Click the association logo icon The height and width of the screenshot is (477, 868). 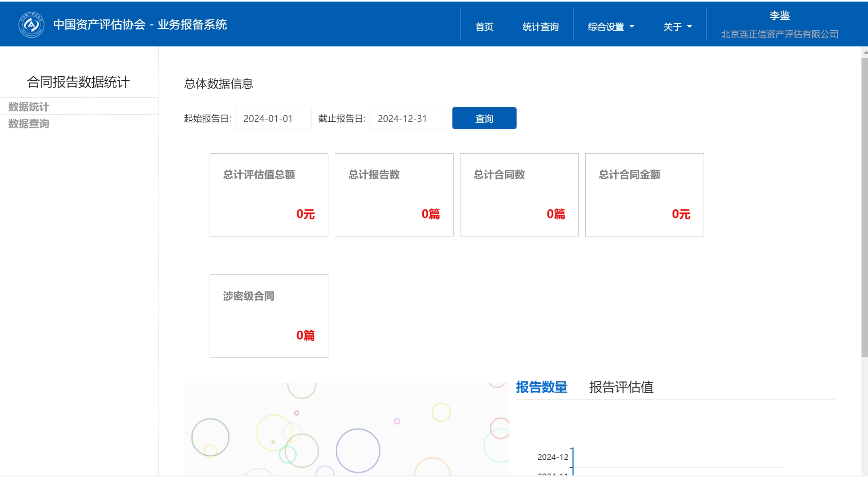[31, 25]
